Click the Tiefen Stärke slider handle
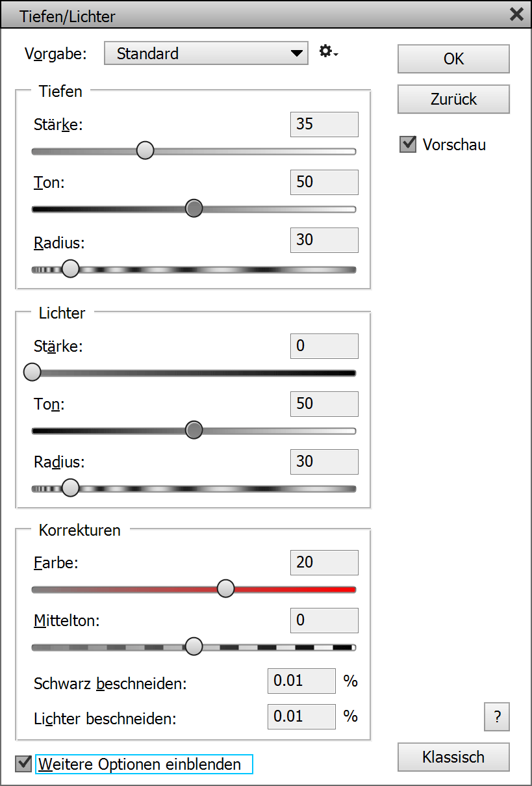This screenshot has width=532, height=786. pos(146,151)
